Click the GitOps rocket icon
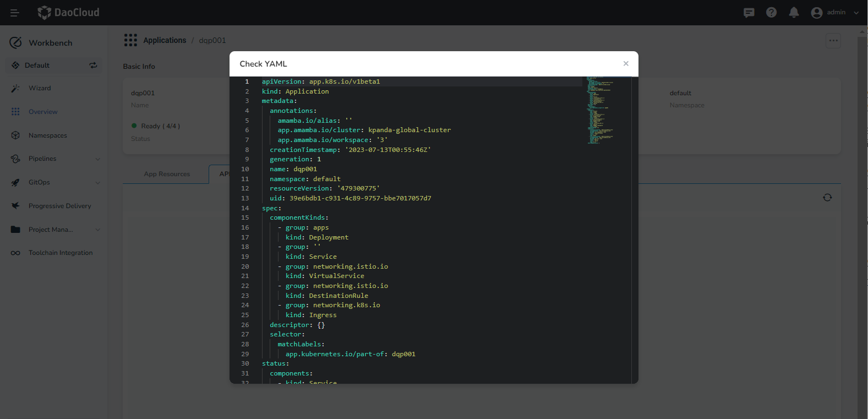Viewport: 868px width, 419px height. pyautogui.click(x=15, y=182)
